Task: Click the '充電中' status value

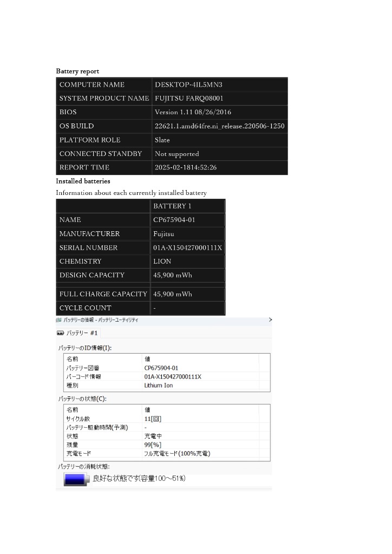Action: (x=153, y=436)
